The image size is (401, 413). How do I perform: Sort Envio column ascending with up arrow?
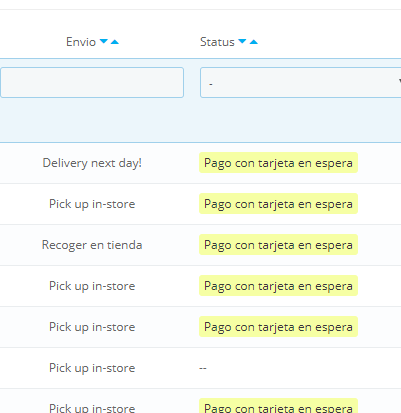pos(115,42)
